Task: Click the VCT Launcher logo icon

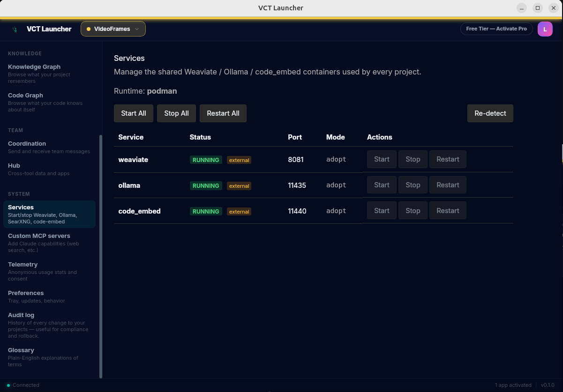Action: [15, 29]
